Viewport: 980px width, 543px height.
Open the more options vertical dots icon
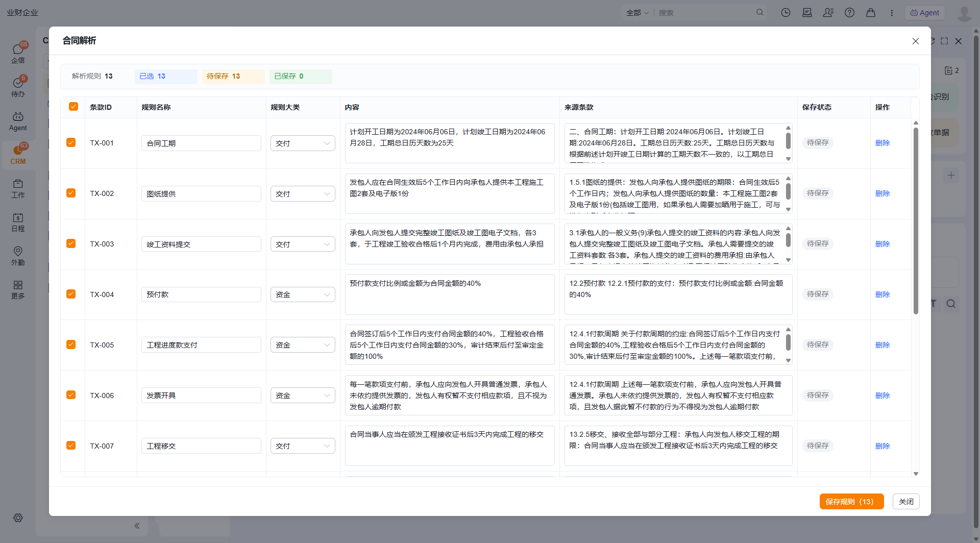pos(892,13)
